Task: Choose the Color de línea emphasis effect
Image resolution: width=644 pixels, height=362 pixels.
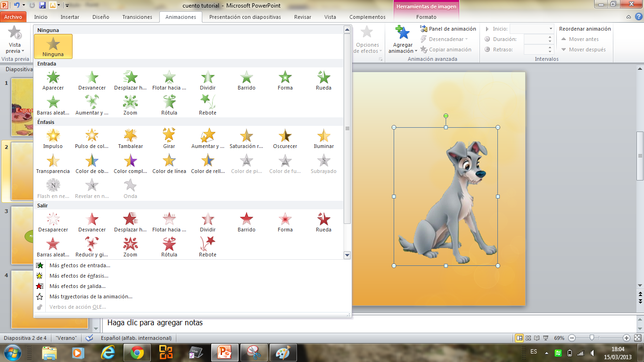Action: pos(169,164)
